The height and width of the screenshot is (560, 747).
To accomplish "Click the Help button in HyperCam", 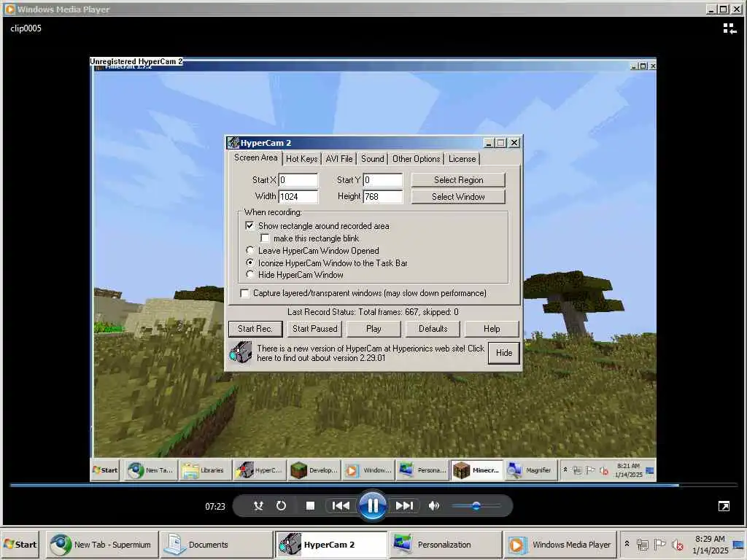I will [x=492, y=329].
